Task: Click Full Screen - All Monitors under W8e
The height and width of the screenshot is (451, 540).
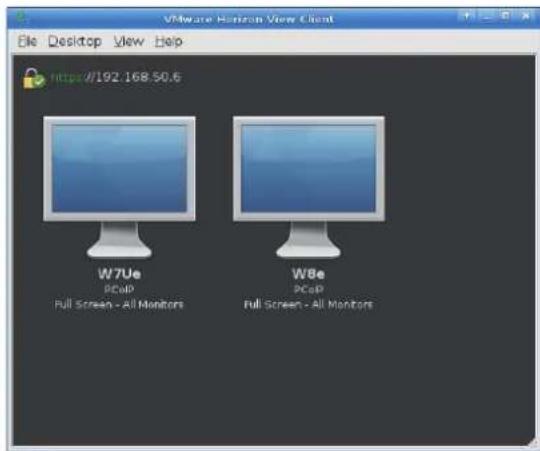Action: [309, 305]
